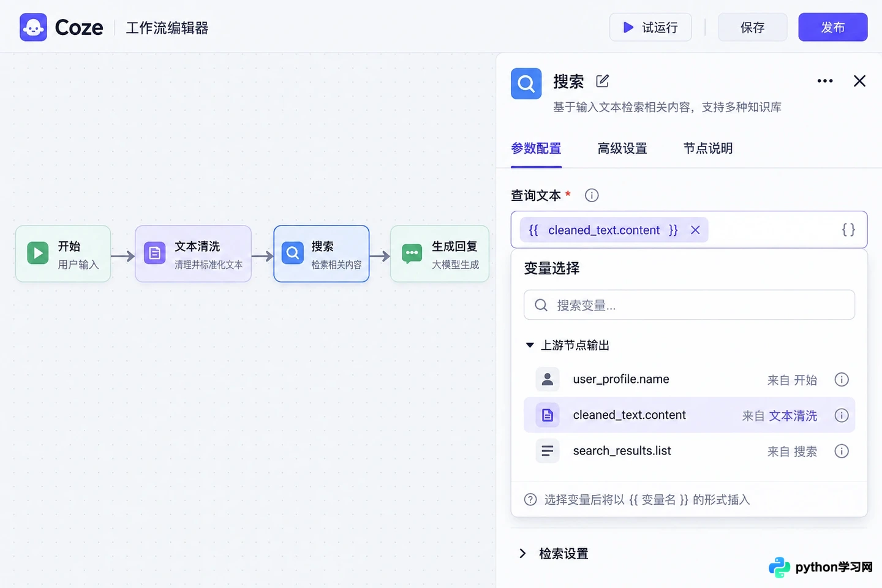Select the 生成回复 node on canvas
Viewport: 882px width, 588px height.
440,254
